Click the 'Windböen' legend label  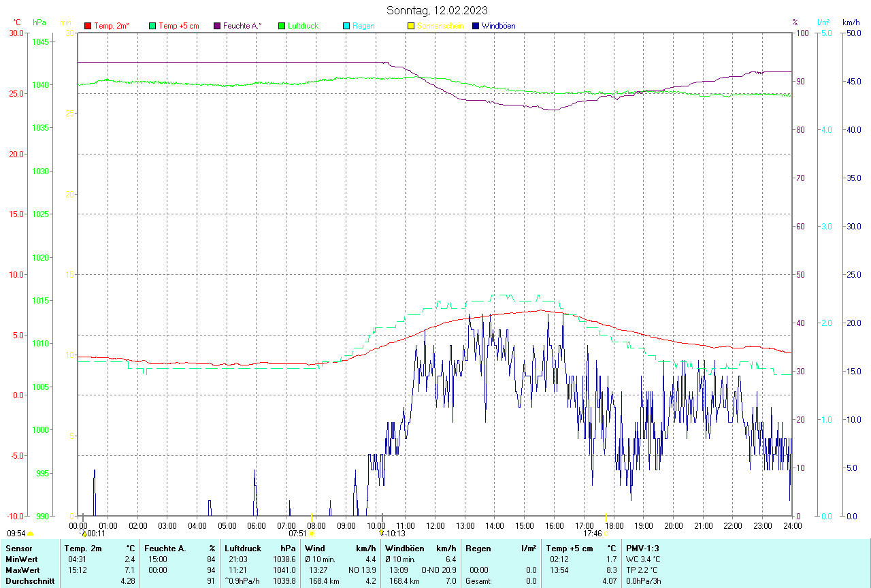(x=498, y=26)
